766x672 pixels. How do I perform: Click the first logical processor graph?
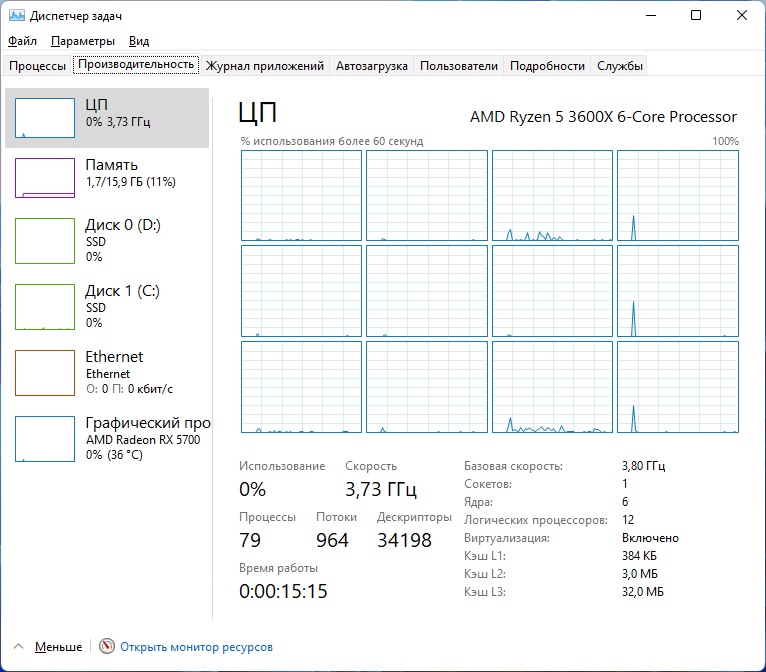(x=301, y=196)
